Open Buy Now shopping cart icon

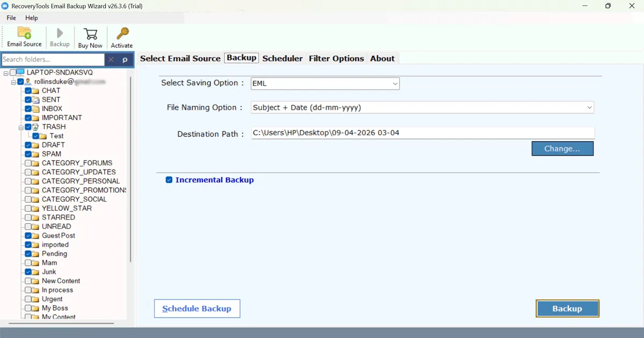(90, 33)
